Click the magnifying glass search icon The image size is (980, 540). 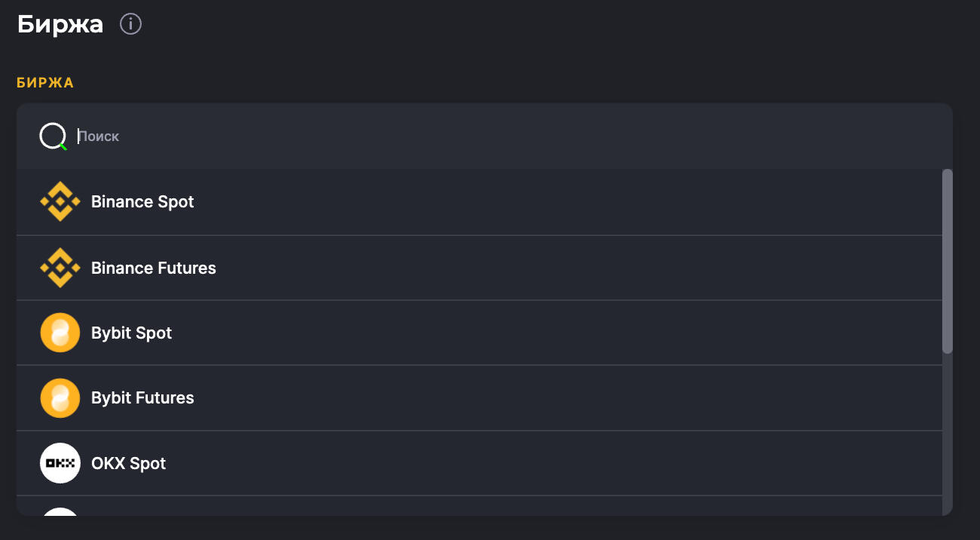(x=53, y=137)
